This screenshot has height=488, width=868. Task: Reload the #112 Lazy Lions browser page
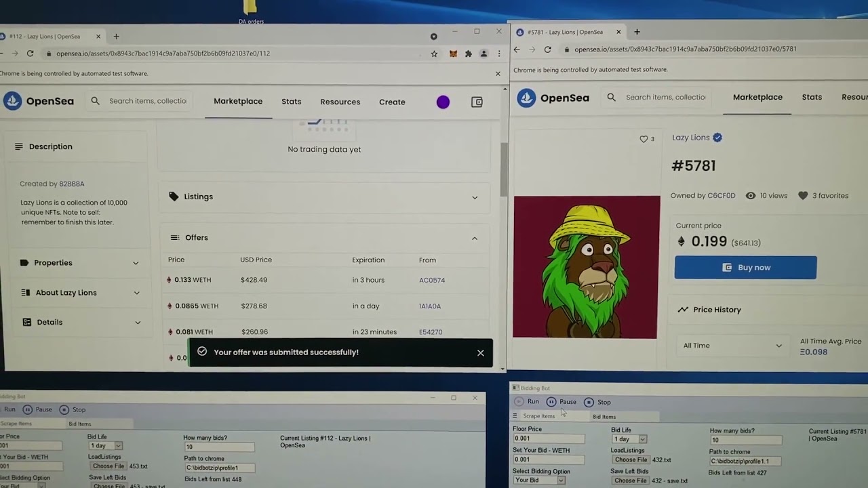tap(30, 54)
